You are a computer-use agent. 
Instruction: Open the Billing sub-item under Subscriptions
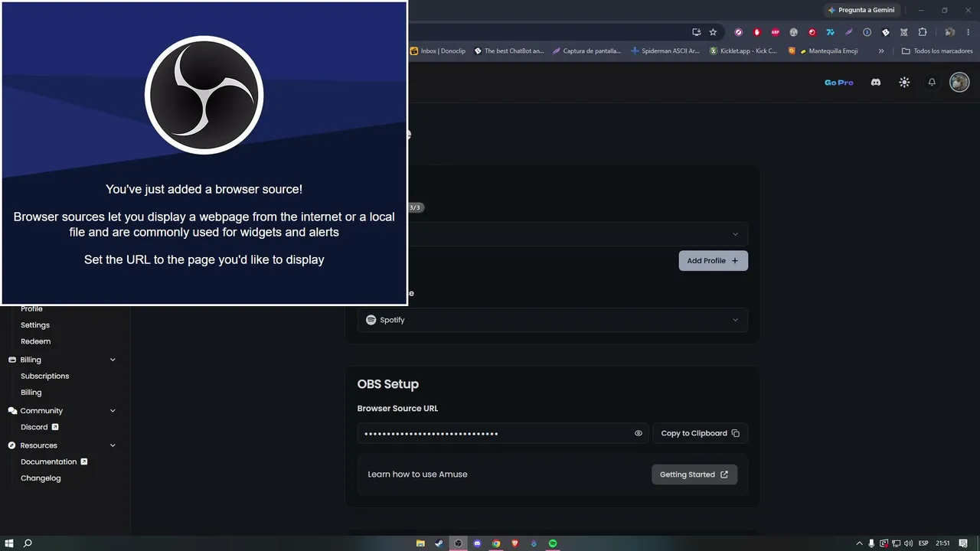[31, 393]
